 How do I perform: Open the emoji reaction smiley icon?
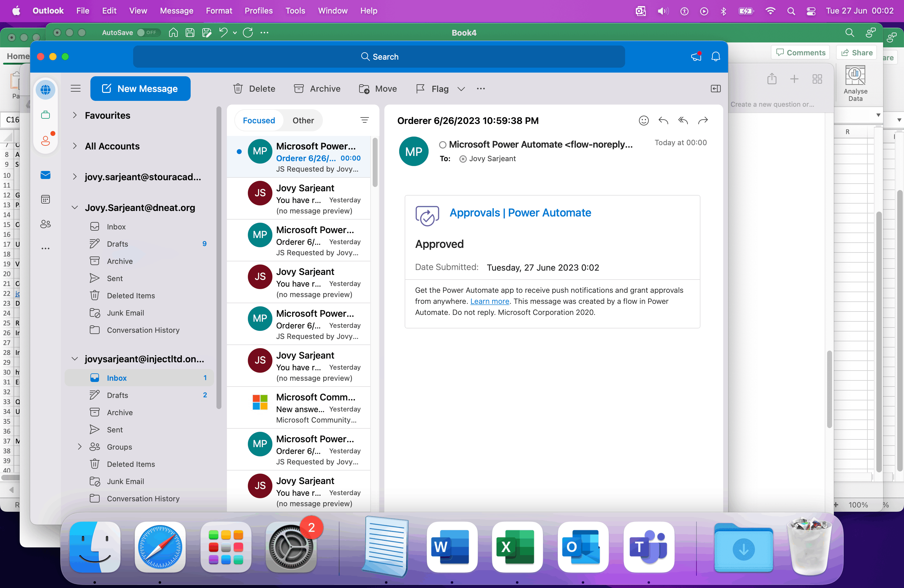[x=644, y=121]
